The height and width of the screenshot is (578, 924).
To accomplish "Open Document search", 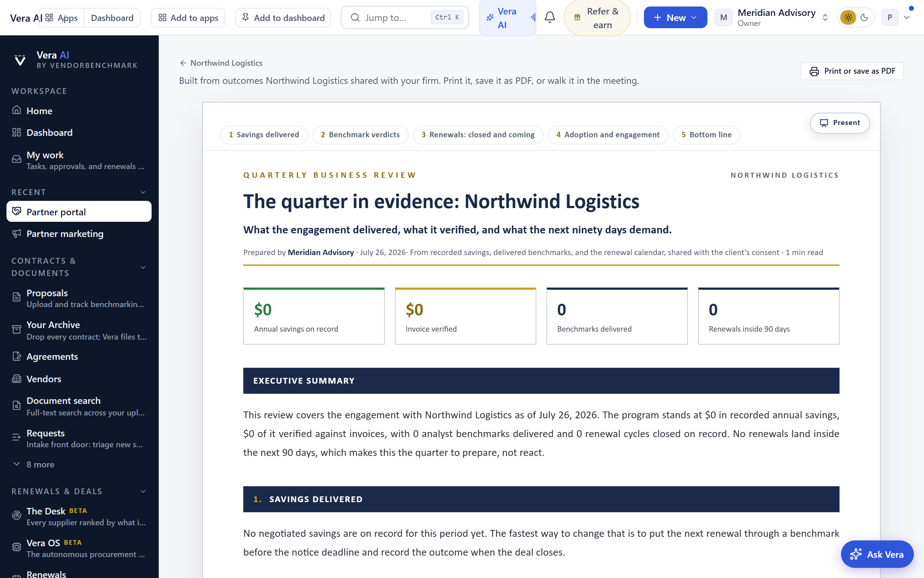I will coord(79,406).
